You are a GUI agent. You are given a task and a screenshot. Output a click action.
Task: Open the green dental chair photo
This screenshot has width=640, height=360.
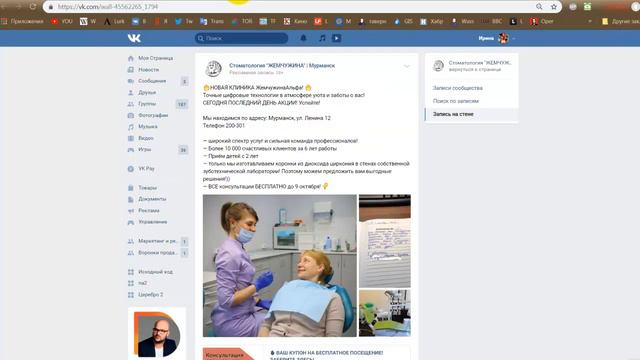click(x=384, y=313)
